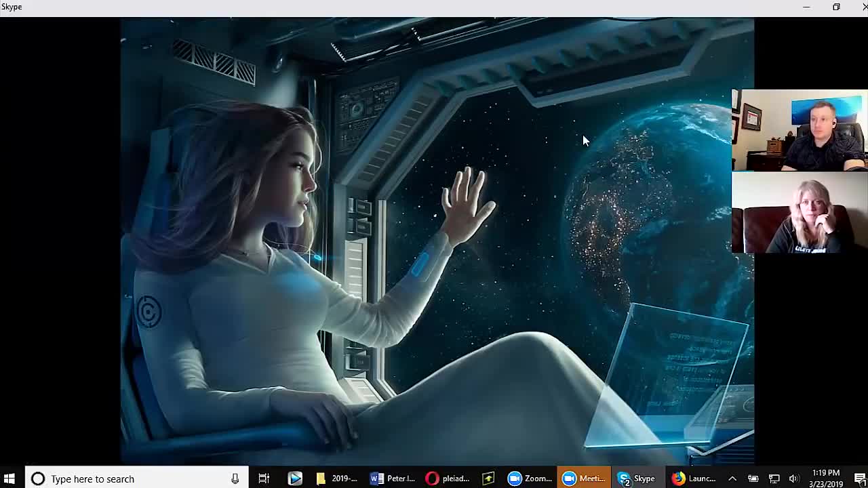Switch to the Zoom taskbar window
The image size is (868, 488).
coord(530,479)
